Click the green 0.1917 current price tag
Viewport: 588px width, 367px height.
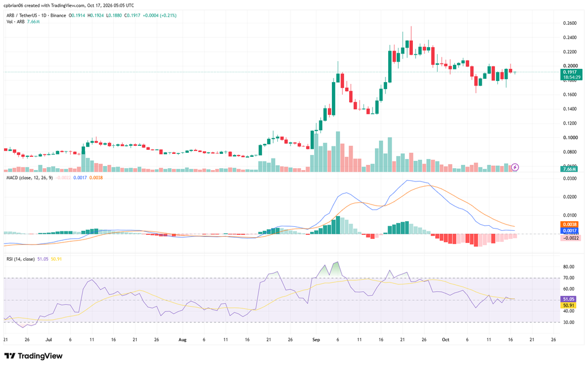point(571,72)
